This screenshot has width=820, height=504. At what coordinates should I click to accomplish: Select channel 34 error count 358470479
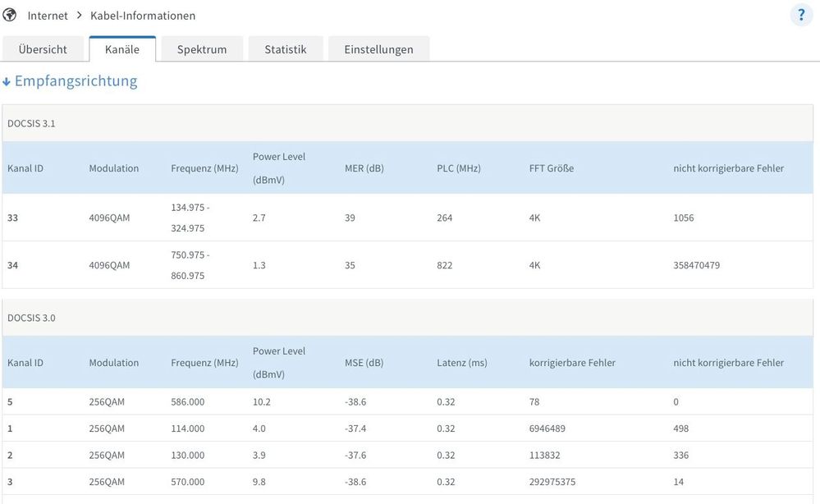click(696, 265)
